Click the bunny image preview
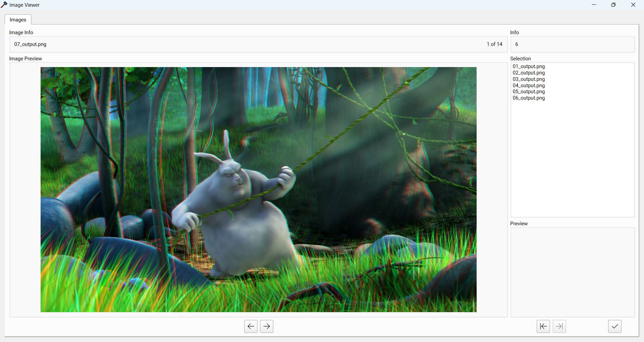This screenshot has width=644, height=342. [258, 189]
